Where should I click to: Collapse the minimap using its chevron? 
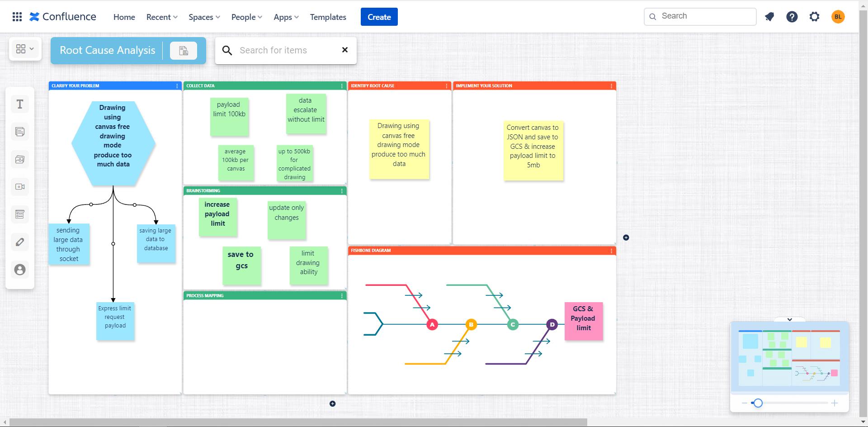click(790, 319)
